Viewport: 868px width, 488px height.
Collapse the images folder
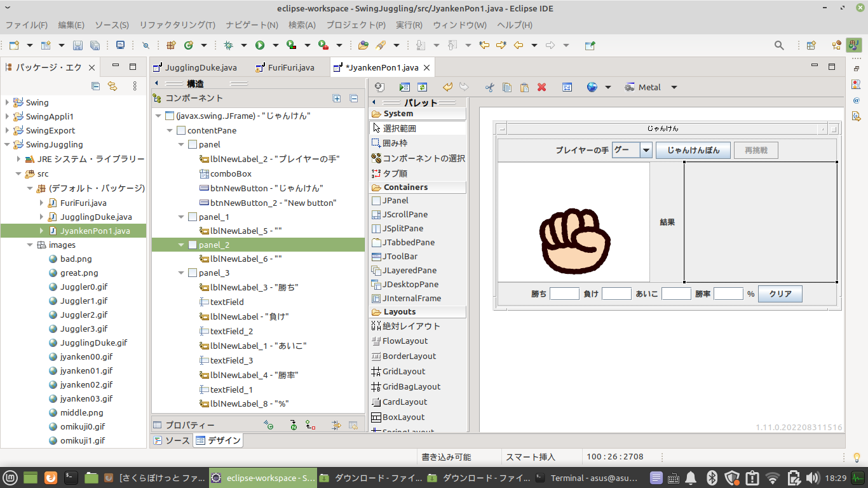point(30,245)
